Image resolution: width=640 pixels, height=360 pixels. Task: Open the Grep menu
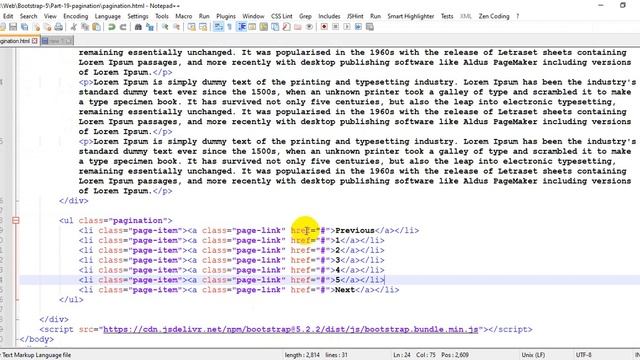[x=305, y=16]
